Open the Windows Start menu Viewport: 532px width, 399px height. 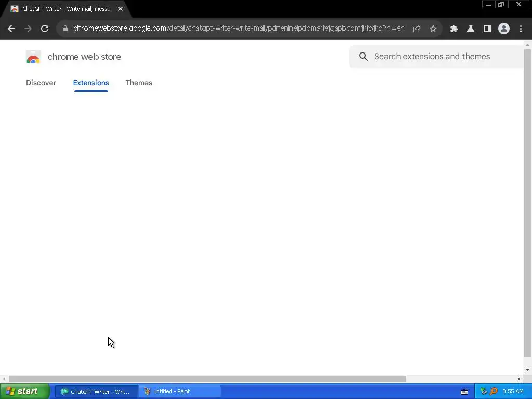click(25, 391)
